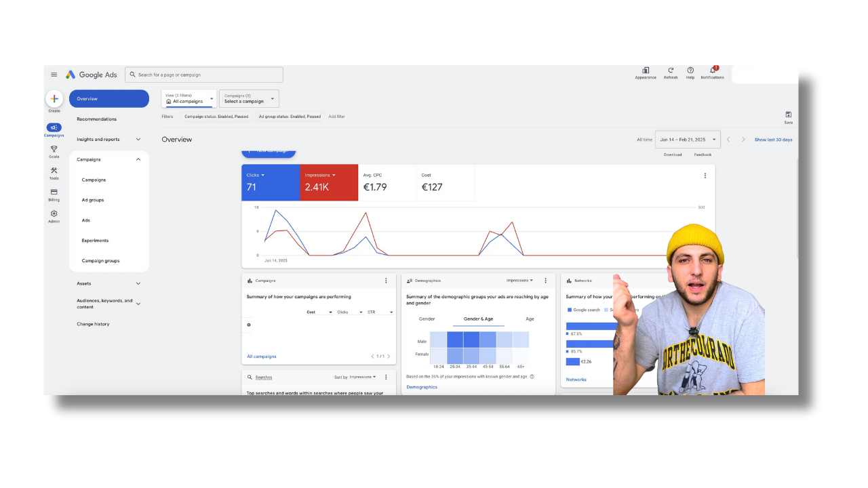Select the Campaigns icon in left sidebar
Image resolution: width=868 pixels, height=488 pixels.
point(54,127)
